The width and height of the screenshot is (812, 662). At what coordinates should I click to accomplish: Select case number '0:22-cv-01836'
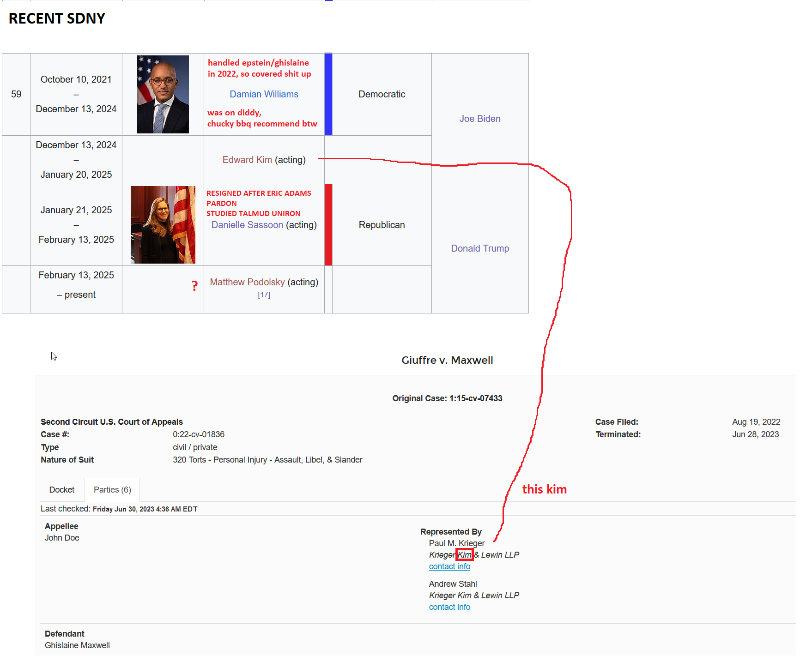pos(199,434)
